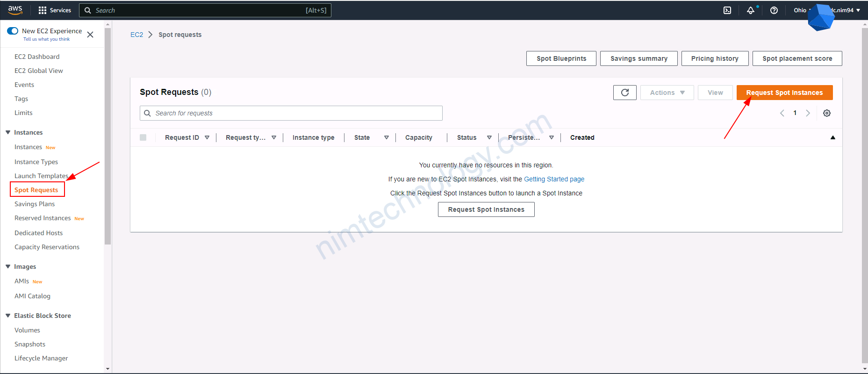
Task: Refresh the Spot Requests list
Action: 625,93
